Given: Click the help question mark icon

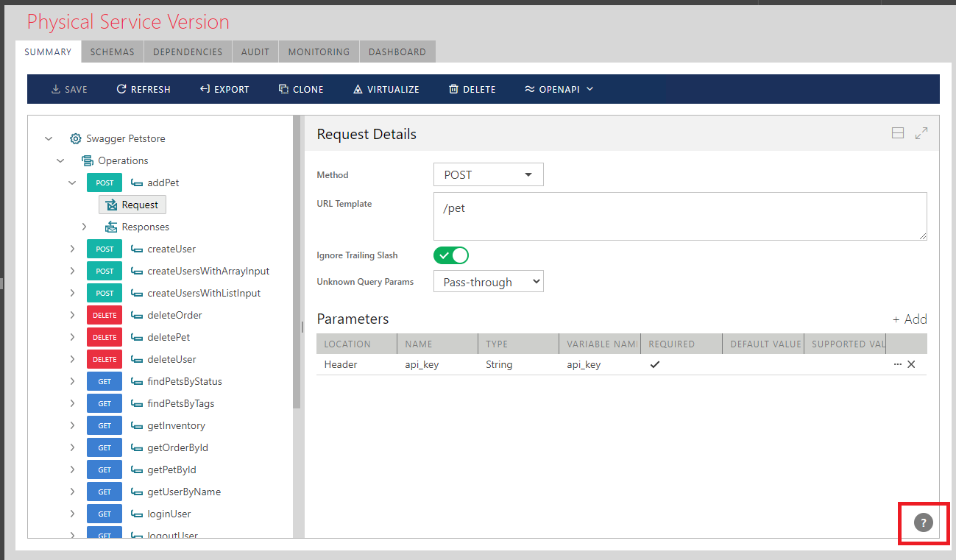Looking at the screenshot, I should 923,522.
